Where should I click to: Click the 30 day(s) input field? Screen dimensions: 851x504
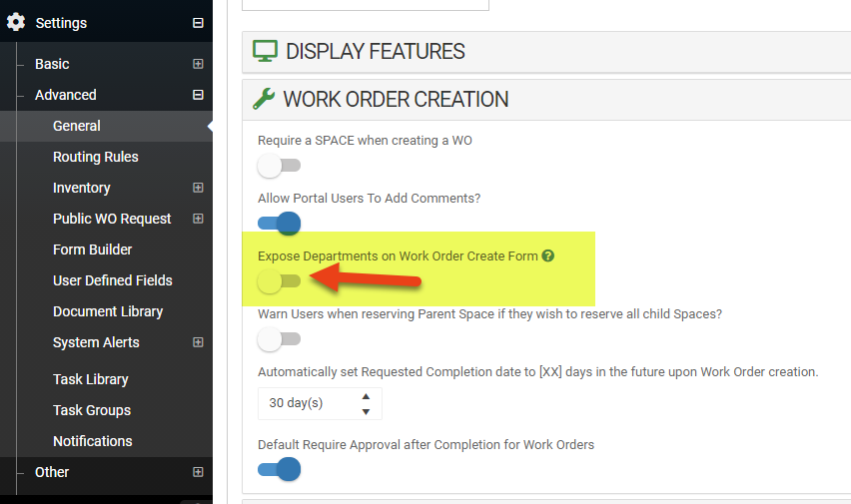point(305,404)
